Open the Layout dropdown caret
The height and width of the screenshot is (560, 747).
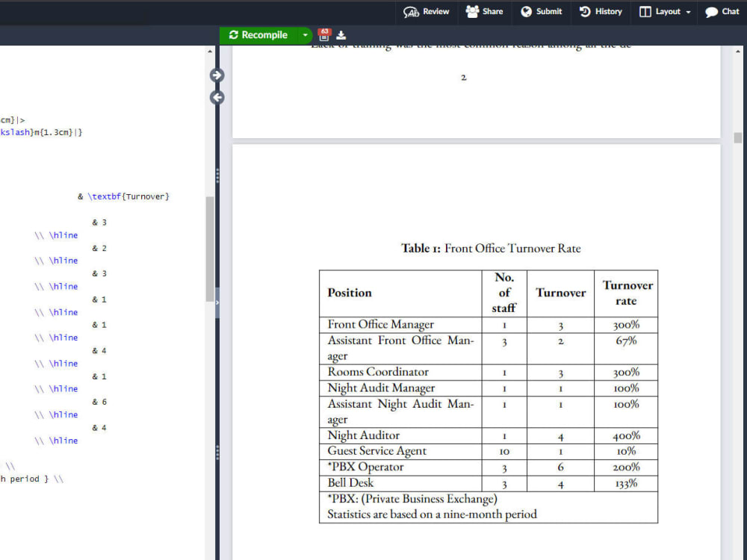(x=682, y=11)
